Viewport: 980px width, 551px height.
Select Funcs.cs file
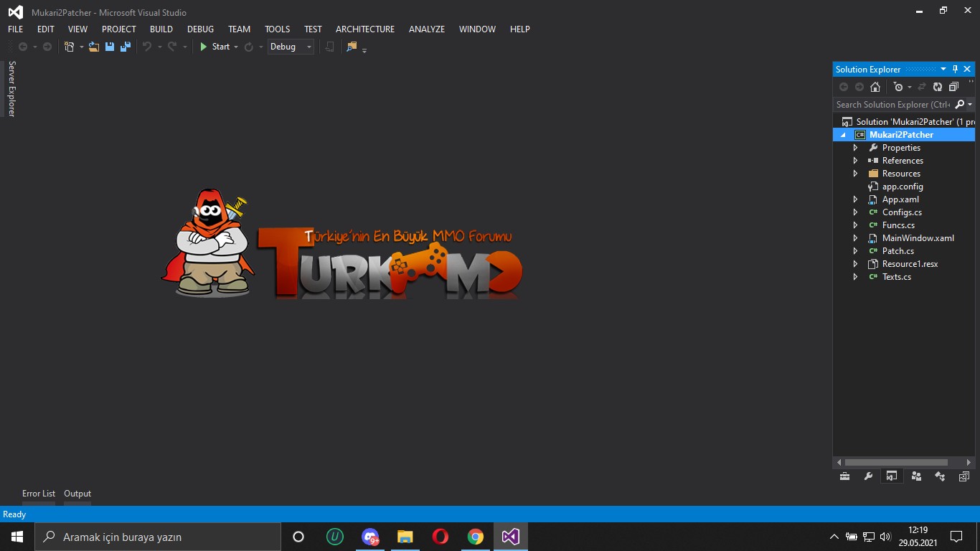(898, 225)
